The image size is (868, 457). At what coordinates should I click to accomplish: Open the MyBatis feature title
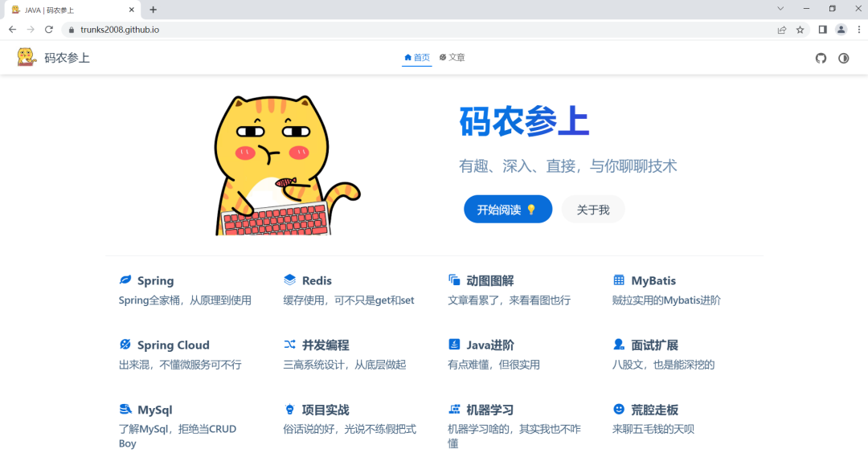pyautogui.click(x=653, y=280)
